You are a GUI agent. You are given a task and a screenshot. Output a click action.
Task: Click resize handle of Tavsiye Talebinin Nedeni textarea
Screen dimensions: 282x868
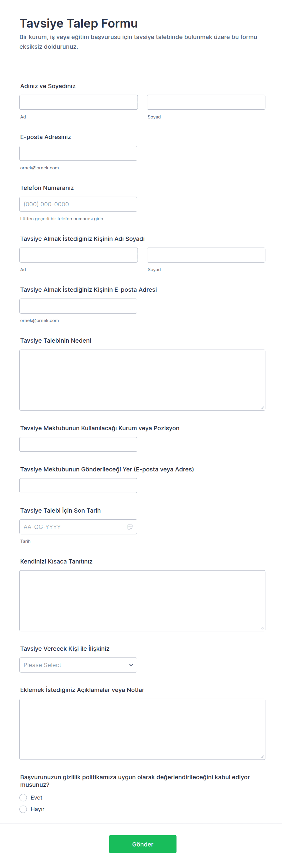coord(262,407)
